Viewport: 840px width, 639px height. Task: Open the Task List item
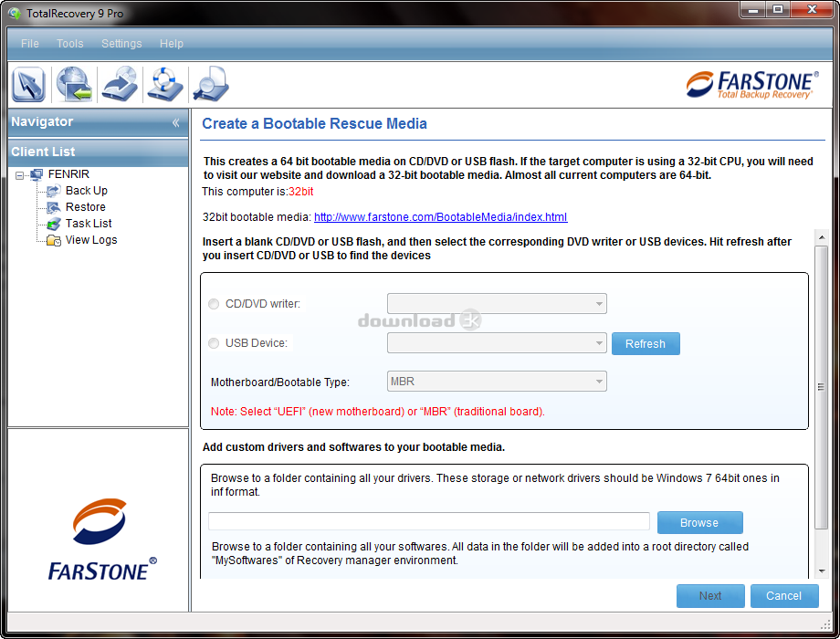coord(89,224)
